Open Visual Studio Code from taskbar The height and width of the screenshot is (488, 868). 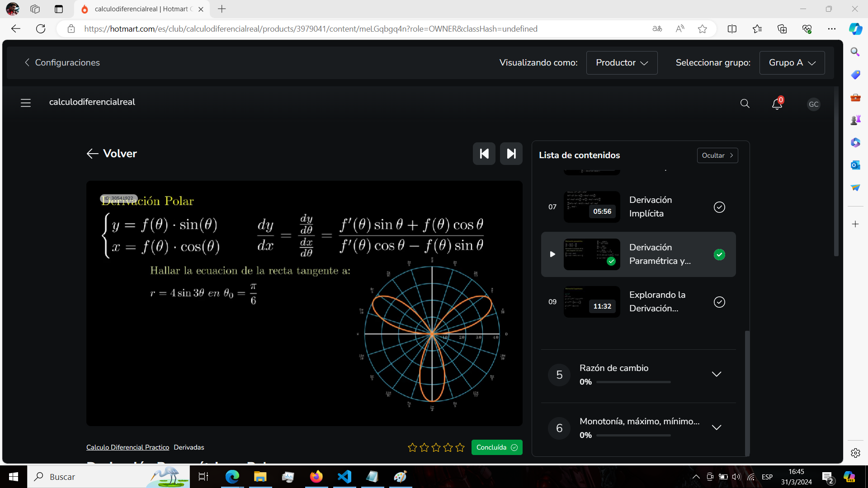point(344,477)
